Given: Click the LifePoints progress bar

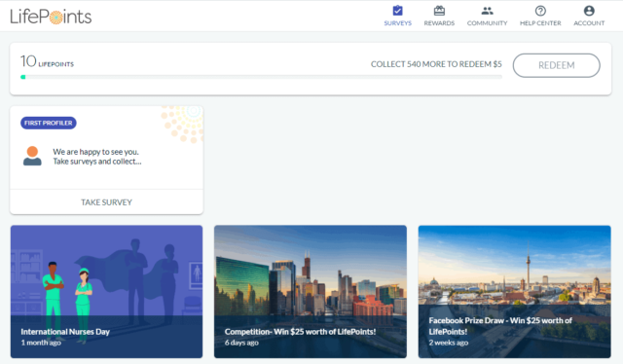Looking at the screenshot, I should coord(261,77).
